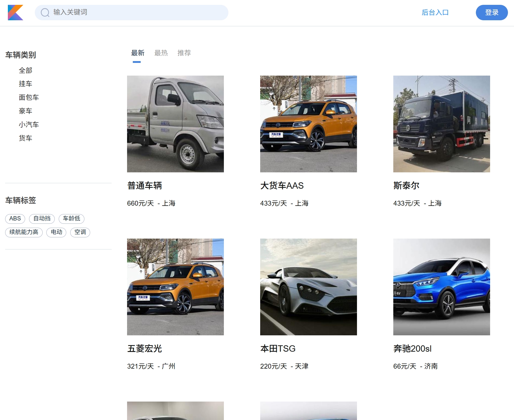Click the magnifier icon in search bar

click(x=45, y=12)
